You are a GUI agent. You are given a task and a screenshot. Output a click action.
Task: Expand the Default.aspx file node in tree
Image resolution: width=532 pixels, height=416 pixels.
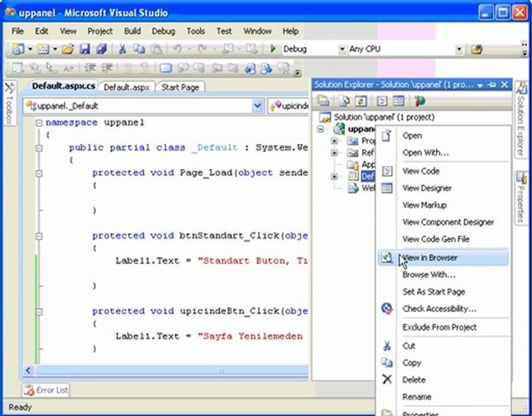[334, 176]
